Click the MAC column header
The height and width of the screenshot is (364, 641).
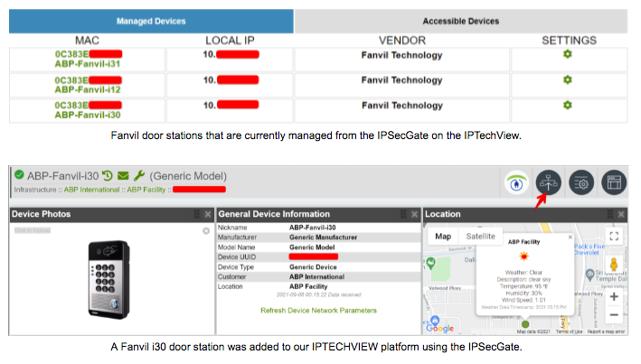tap(87, 41)
